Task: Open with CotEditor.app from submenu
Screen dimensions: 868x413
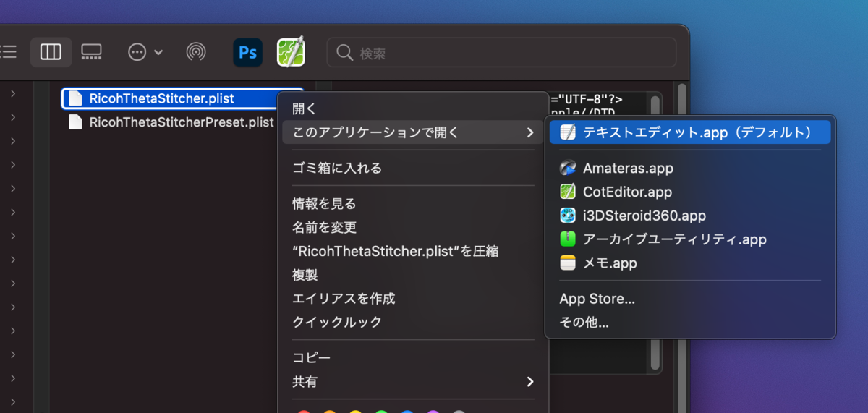Action: click(x=690, y=192)
